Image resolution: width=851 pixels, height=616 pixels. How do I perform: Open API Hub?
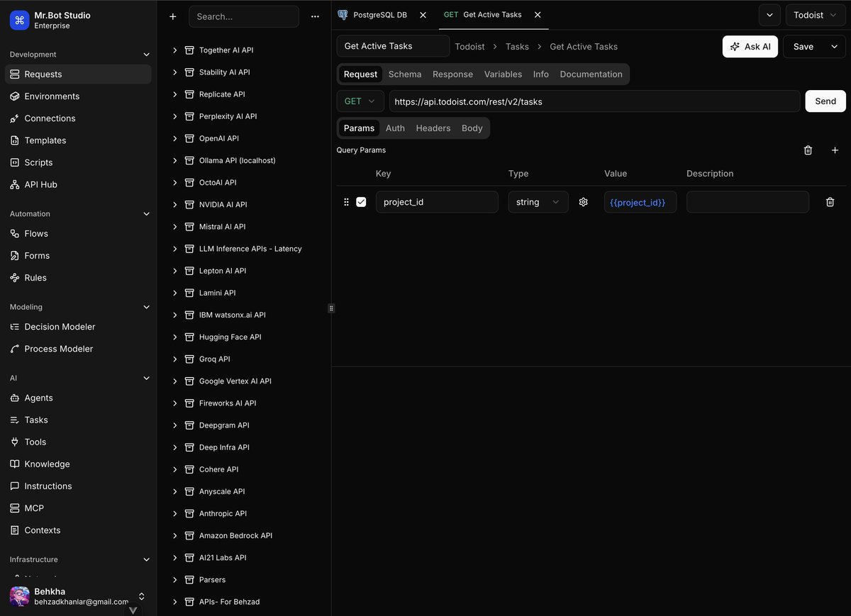pyautogui.click(x=78, y=184)
